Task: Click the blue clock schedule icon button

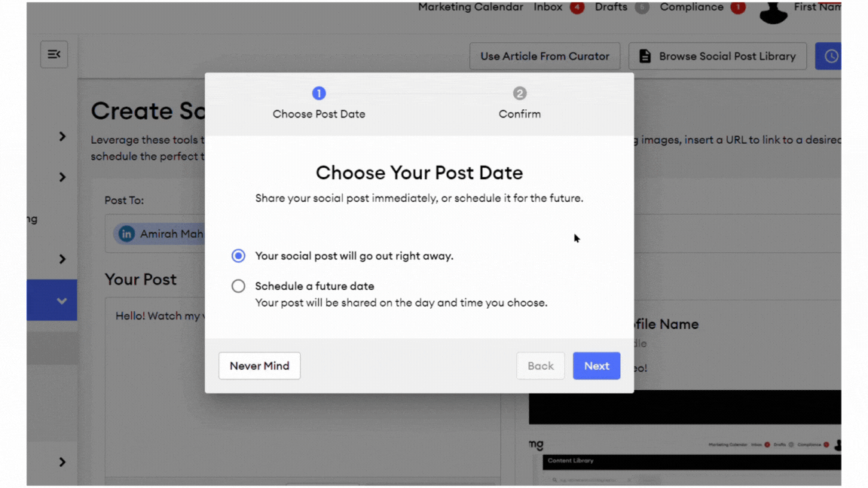Action: point(830,56)
